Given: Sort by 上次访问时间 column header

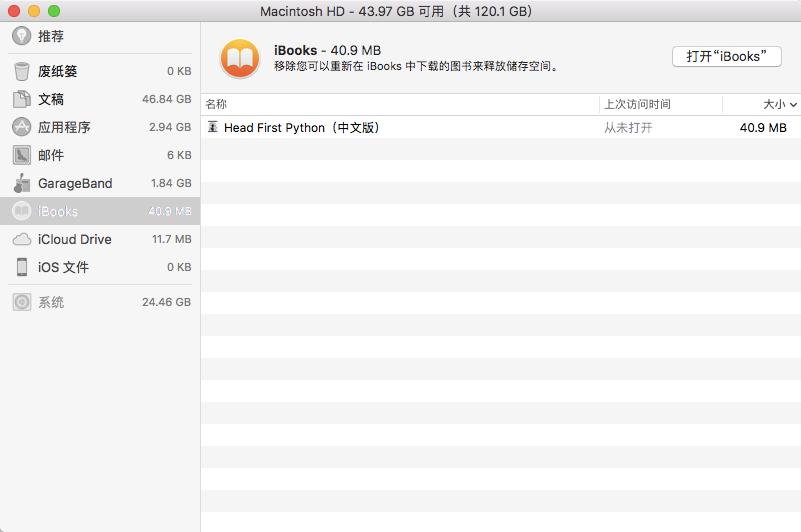Looking at the screenshot, I should pos(637,104).
